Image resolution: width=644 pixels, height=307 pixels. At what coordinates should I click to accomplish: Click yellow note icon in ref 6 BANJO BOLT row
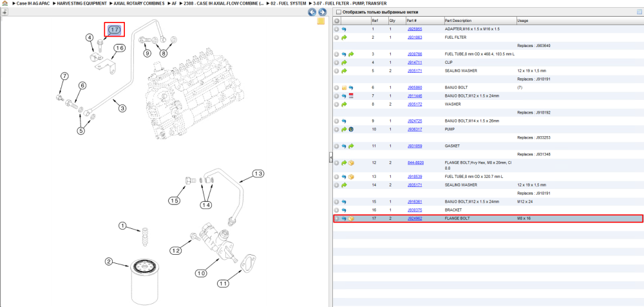click(x=344, y=88)
